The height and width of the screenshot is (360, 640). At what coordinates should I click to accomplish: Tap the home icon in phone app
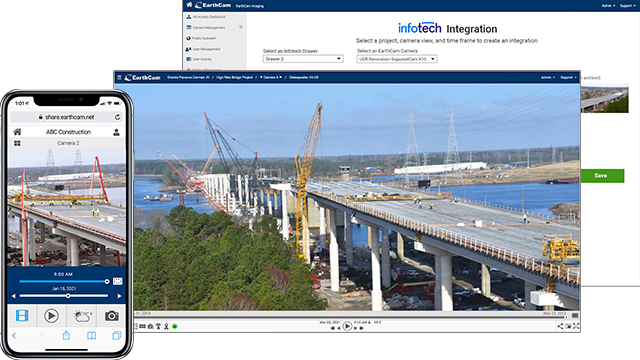click(17, 132)
